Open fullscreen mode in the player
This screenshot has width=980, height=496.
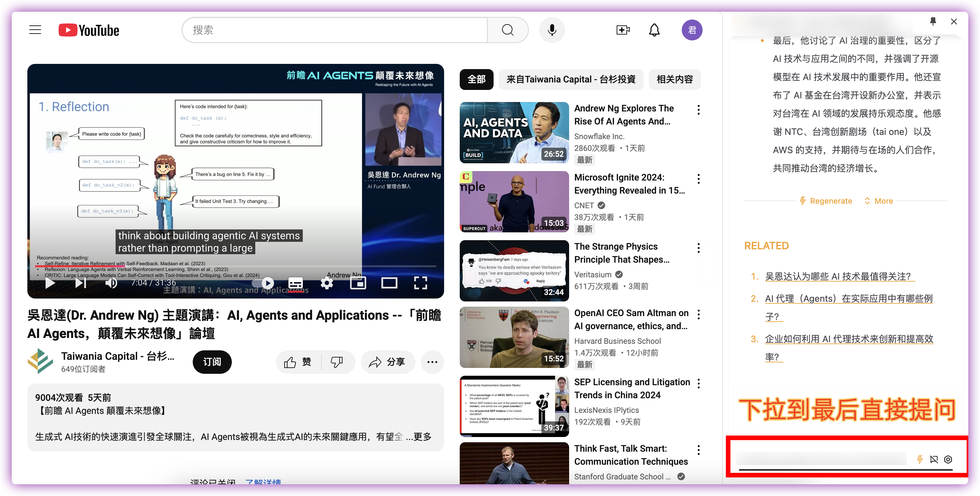click(420, 283)
